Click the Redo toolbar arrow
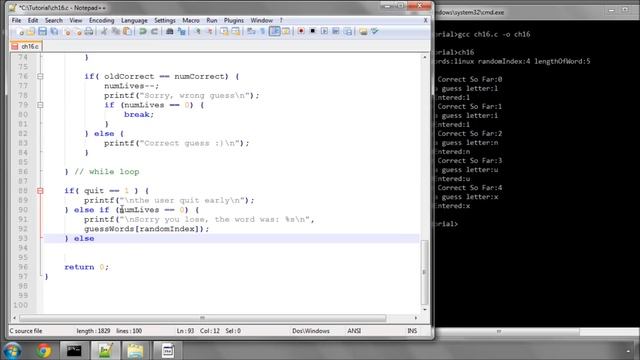This screenshot has height=360, width=640. click(x=154, y=31)
